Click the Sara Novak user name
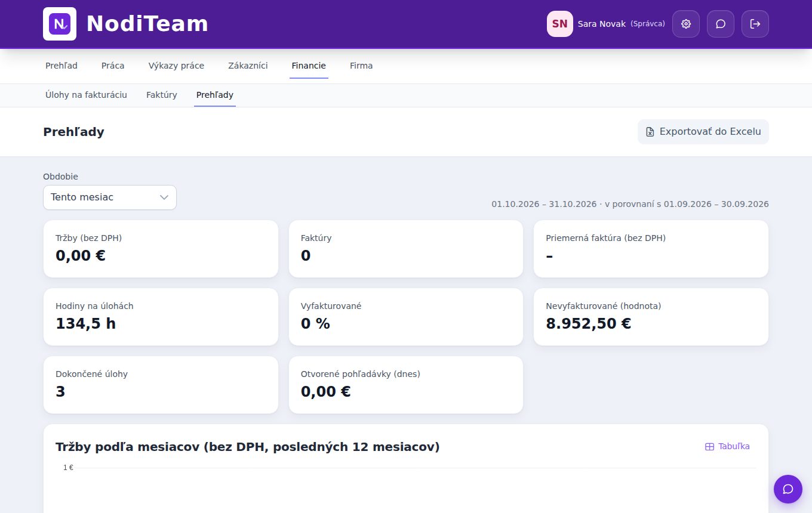The height and width of the screenshot is (513, 812). pyautogui.click(x=602, y=24)
